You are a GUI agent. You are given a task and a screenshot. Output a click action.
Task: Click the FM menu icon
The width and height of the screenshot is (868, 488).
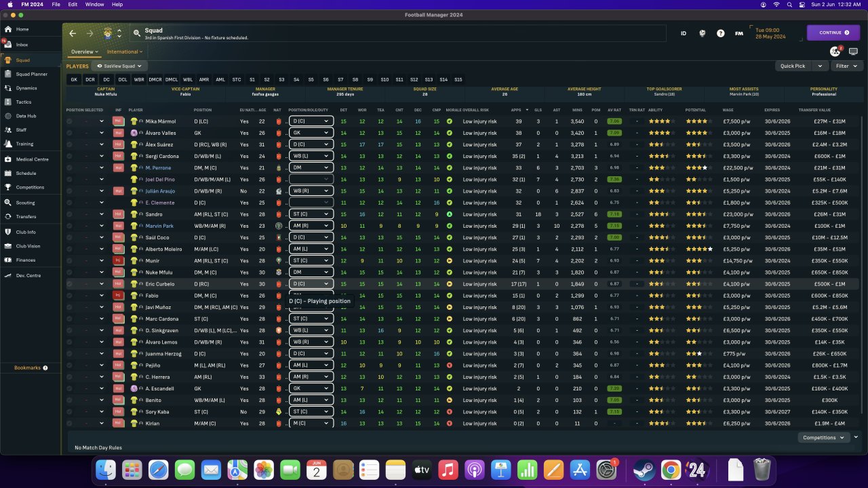(x=738, y=33)
